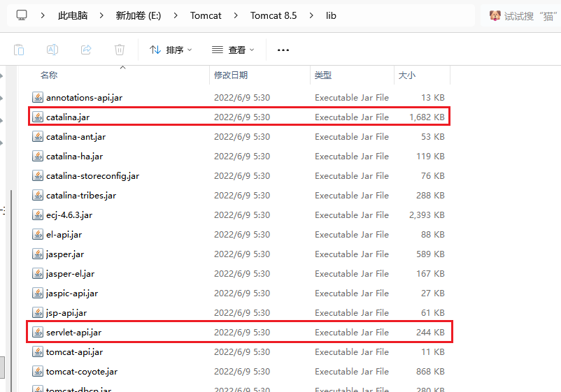Select the ecj-4.6.3.jar file

click(69, 215)
